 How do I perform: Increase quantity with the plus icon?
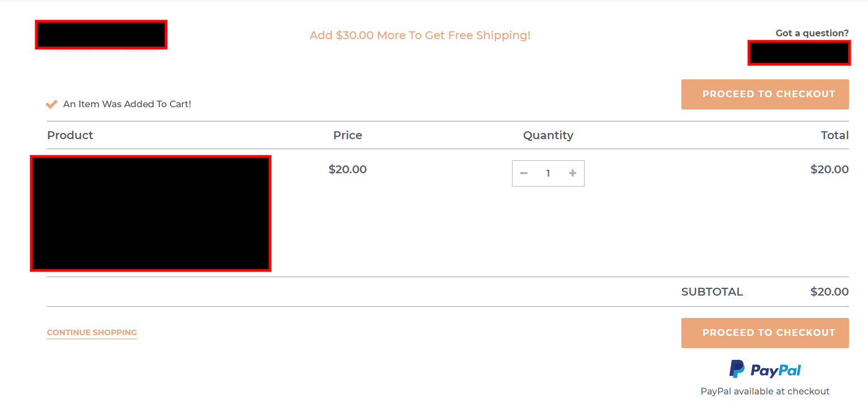coord(572,173)
